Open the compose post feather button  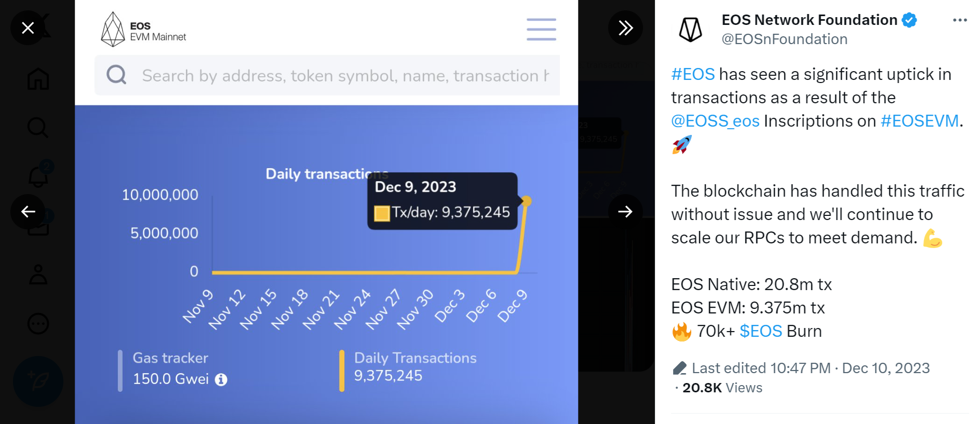click(38, 381)
